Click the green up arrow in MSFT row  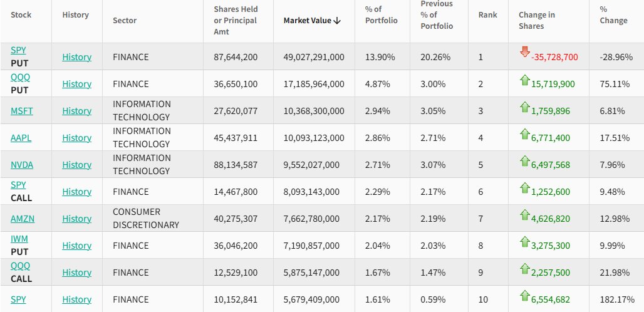[525, 107]
